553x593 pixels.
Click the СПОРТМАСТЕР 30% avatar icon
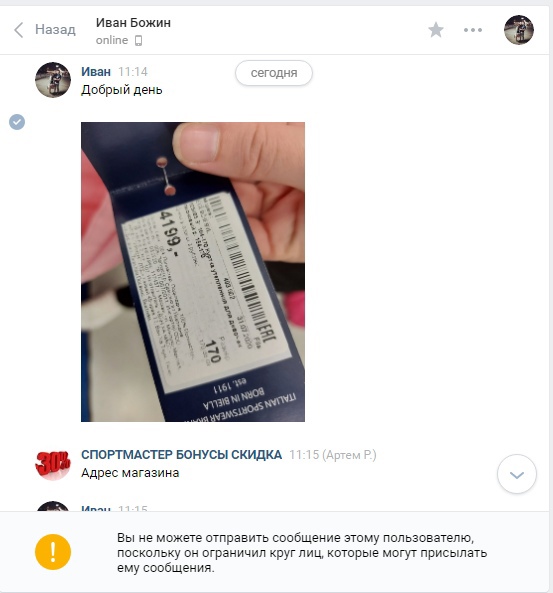53,464
